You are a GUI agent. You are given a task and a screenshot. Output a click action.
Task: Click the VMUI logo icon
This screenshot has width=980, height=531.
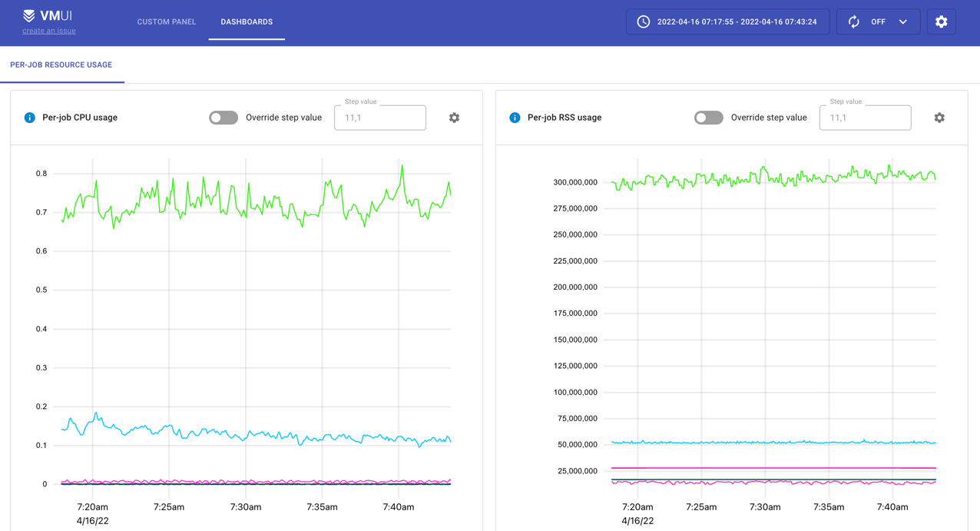pyautogui.click(x=29, y=15)
